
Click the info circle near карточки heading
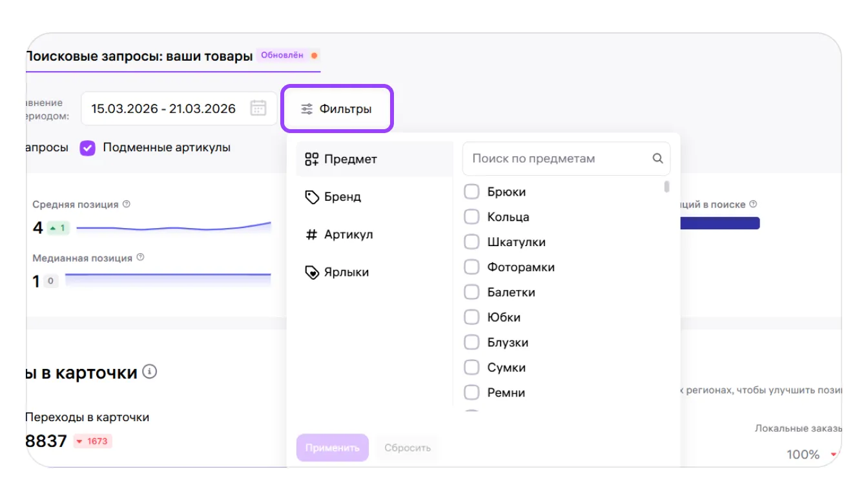pos(150,371)
